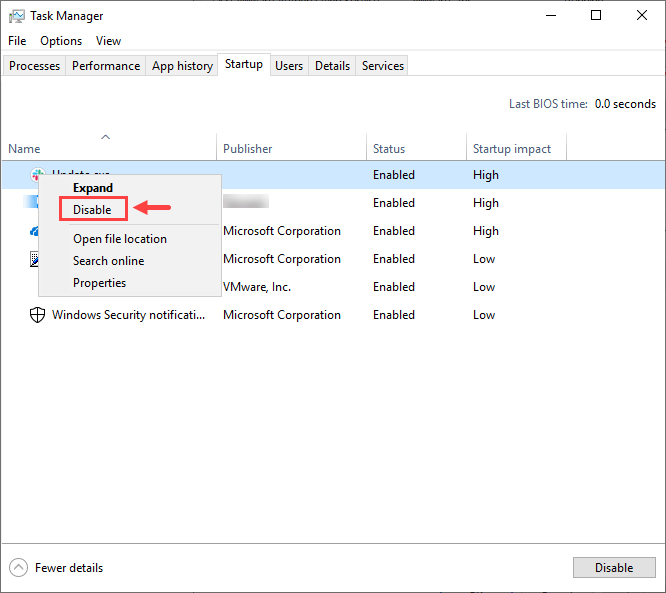Click the Disable button at bottom right
Viewport: 666px width, 593px height.
pos(614,568)
